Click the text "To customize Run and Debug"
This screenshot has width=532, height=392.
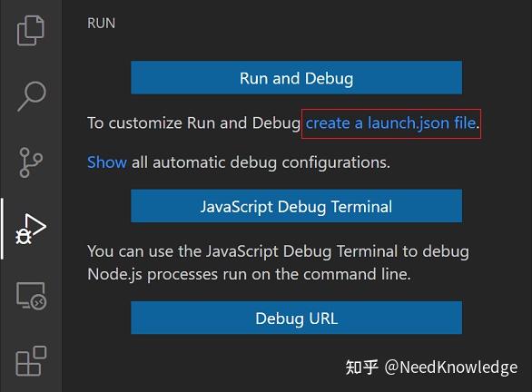click(x=193, y=123)
